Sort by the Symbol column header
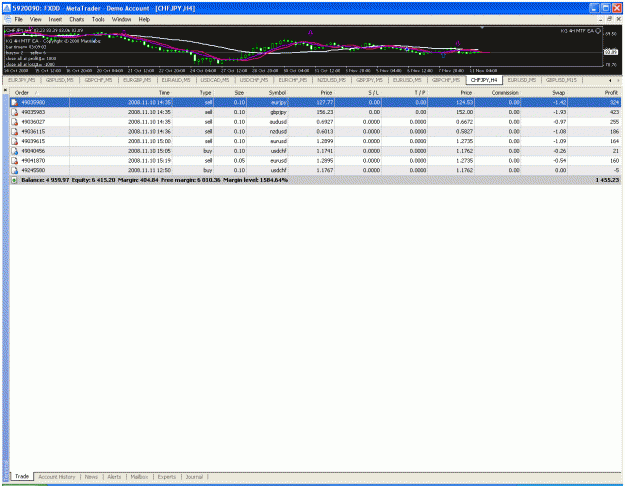The image size is (625, 486). pos(267,92)
